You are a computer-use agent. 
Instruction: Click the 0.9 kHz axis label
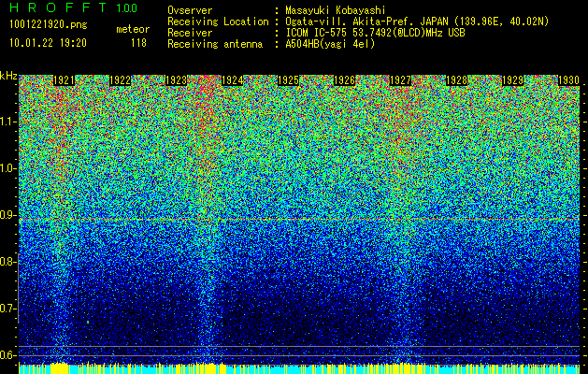tap(7, 215)
